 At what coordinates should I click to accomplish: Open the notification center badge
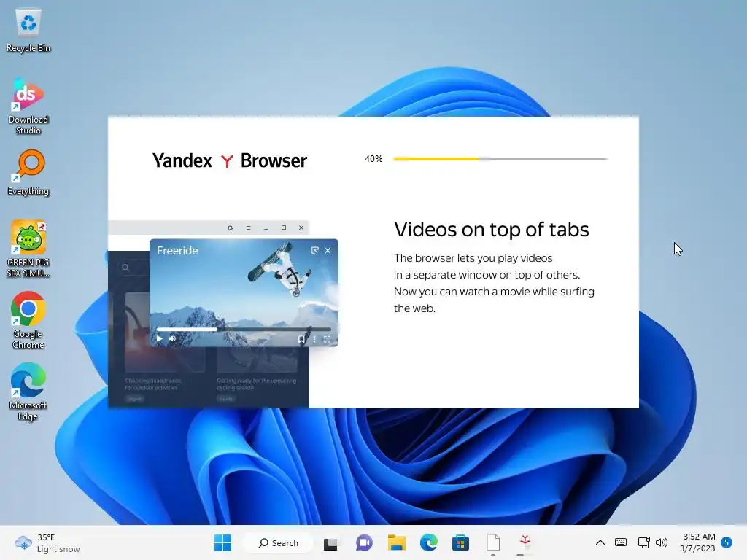tap(727, 542)
